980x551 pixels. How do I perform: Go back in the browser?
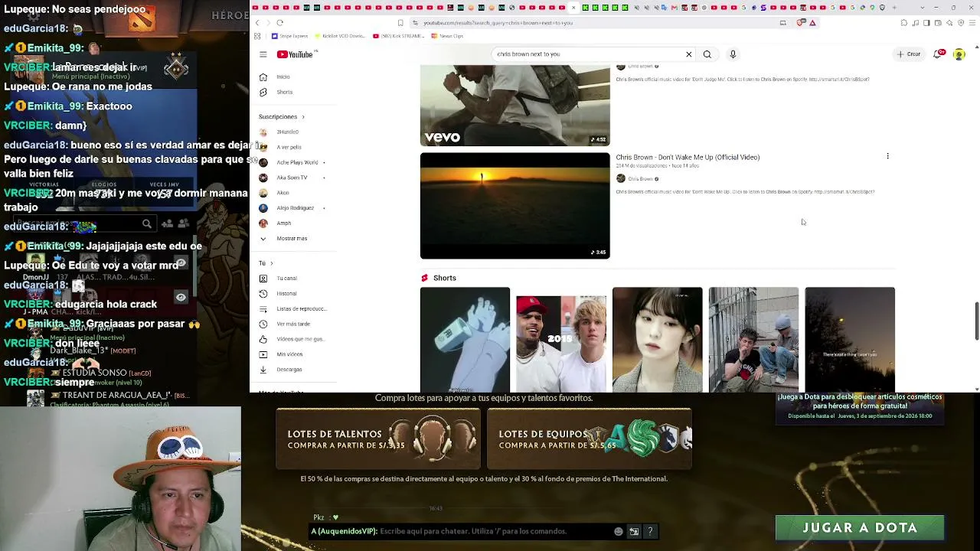(x=257, y=23)
